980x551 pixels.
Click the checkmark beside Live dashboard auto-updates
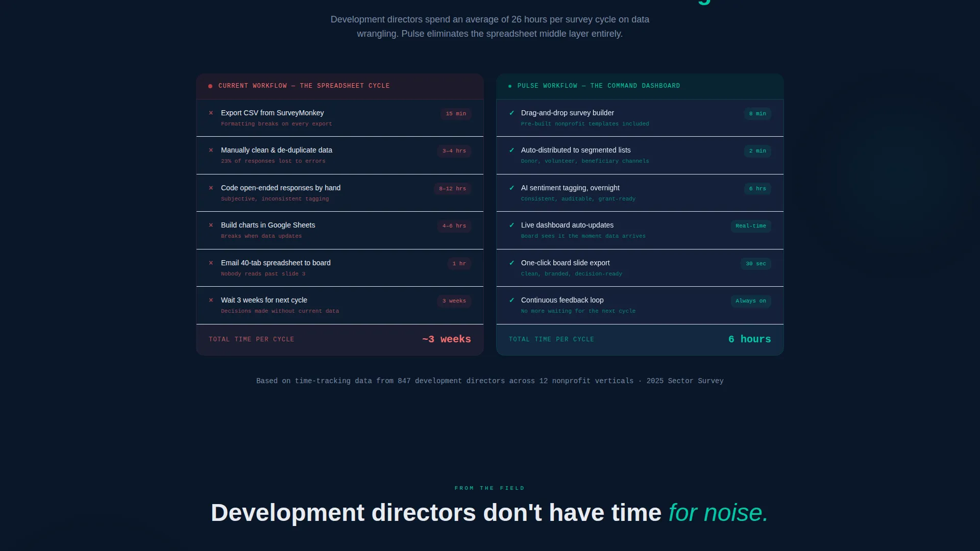(511, 225)
